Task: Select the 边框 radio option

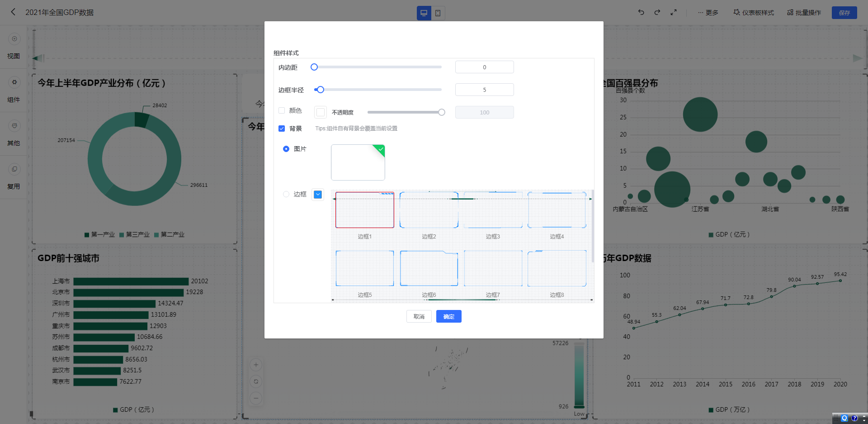Action: [x=286, y=194]
